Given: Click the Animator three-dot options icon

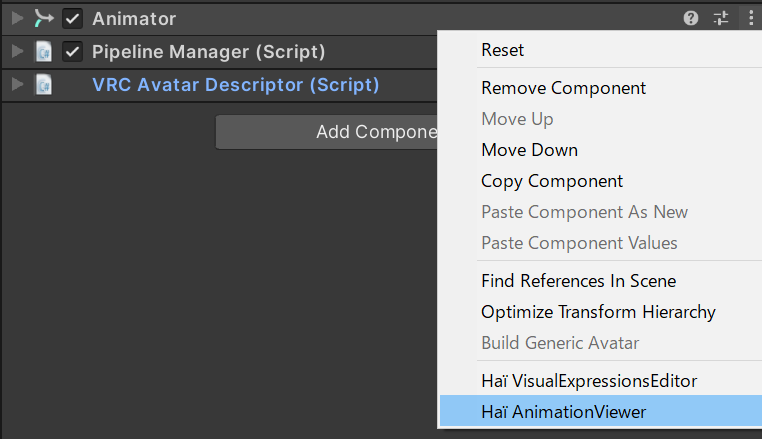Looking at the screenshot, I should tap(749, 18).
